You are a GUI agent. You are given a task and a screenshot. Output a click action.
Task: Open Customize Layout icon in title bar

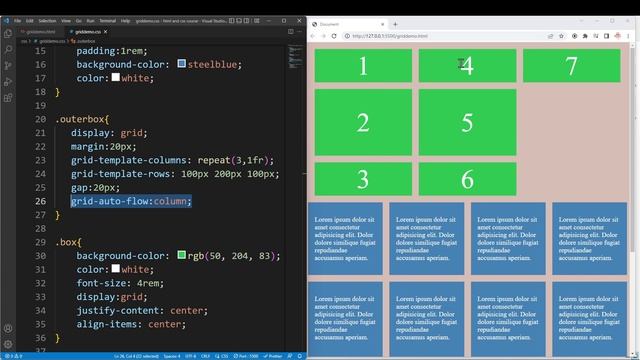pos(257,20)
